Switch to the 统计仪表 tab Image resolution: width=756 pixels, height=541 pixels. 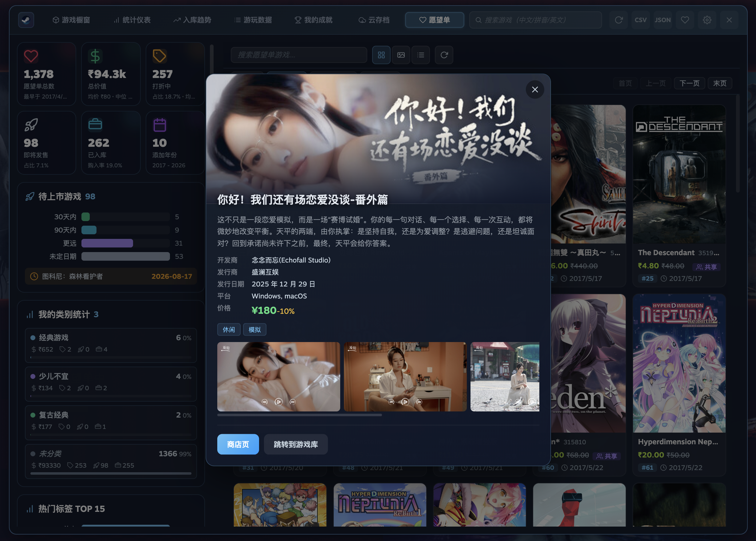coord(132,20)
